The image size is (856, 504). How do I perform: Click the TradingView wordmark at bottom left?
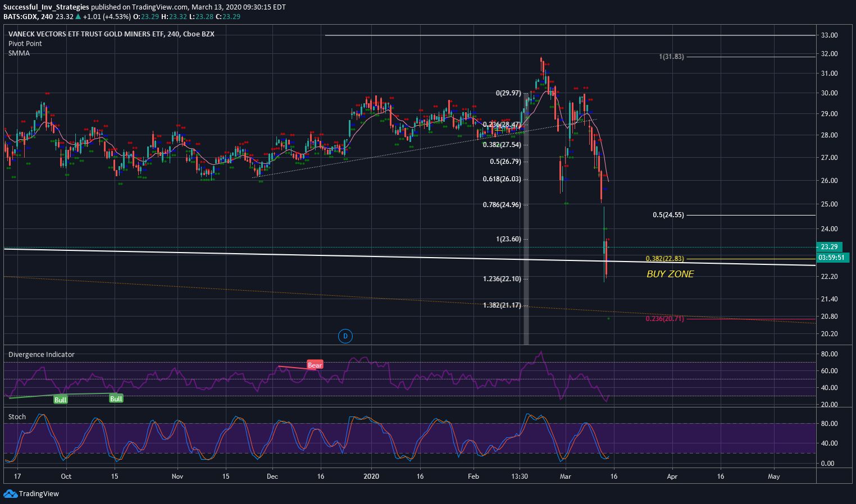click(x=39, y=494)
